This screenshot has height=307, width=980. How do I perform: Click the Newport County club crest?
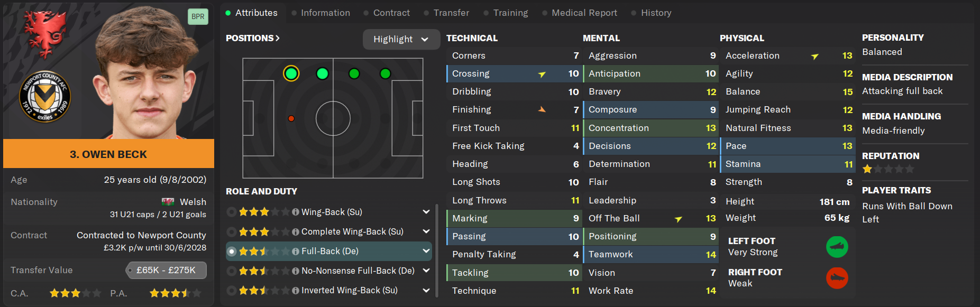coord(45,97)
